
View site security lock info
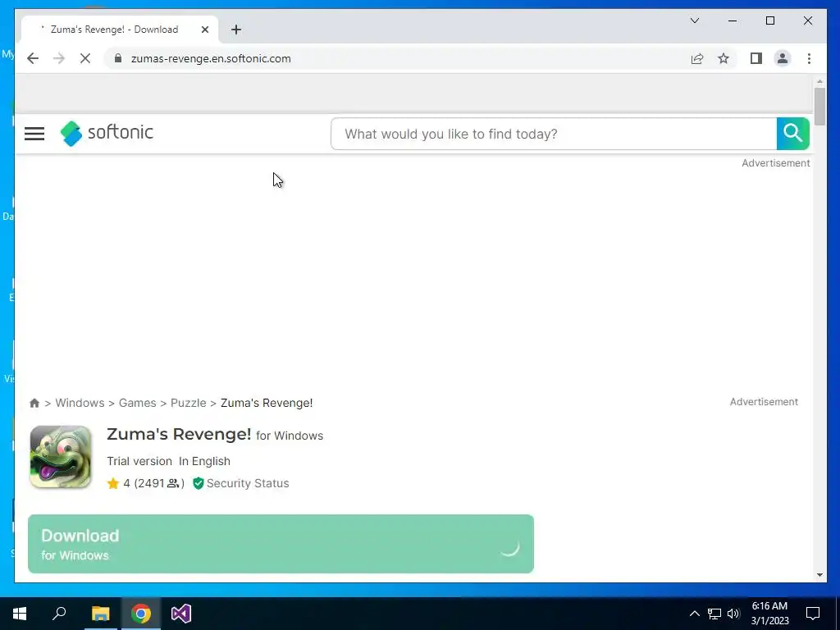[118, 58]
